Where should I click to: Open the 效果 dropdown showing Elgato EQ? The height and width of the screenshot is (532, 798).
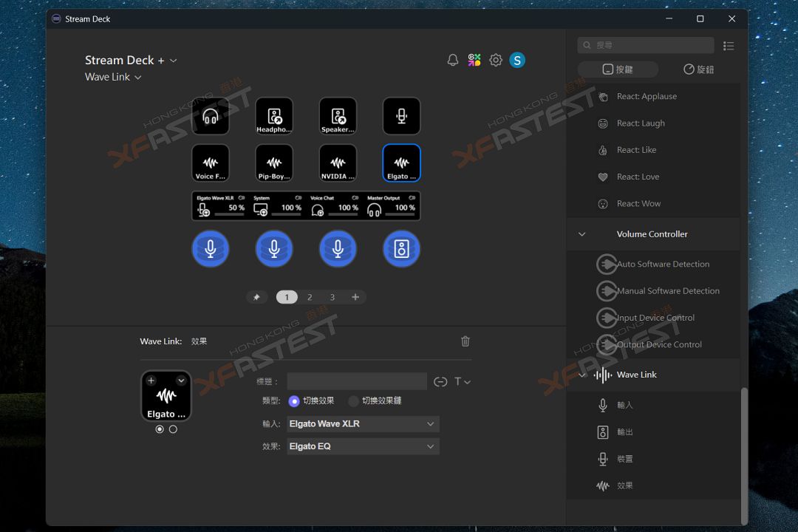[x=363, y=446]
